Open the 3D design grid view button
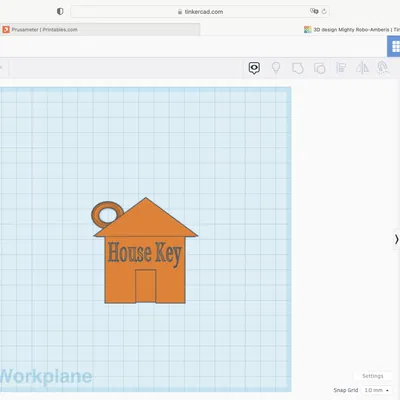 [395, 47]
